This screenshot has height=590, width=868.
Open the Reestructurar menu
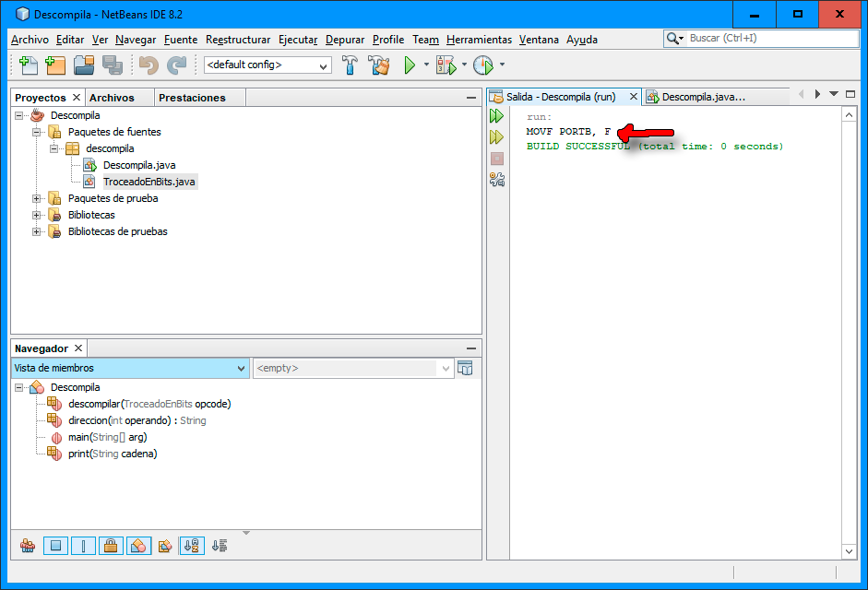pyautogui.click(x=238, y=40)
